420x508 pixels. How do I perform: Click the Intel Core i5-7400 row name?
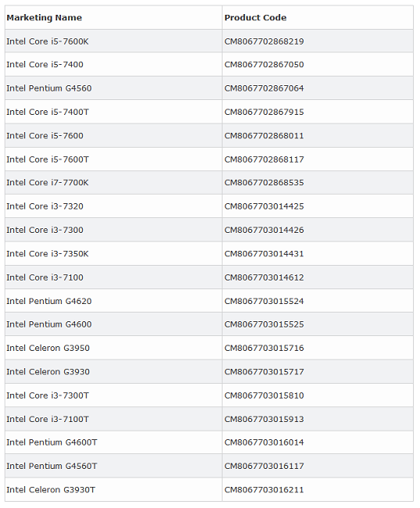tap(45, 64)
